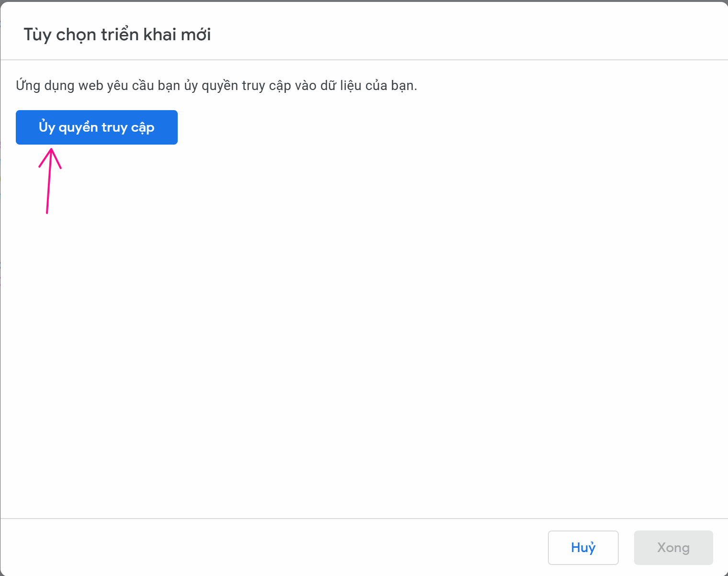Click the divider line under the dialog title
The height and width of the screenshot is (576, 728).
click(x=364, y=60)
